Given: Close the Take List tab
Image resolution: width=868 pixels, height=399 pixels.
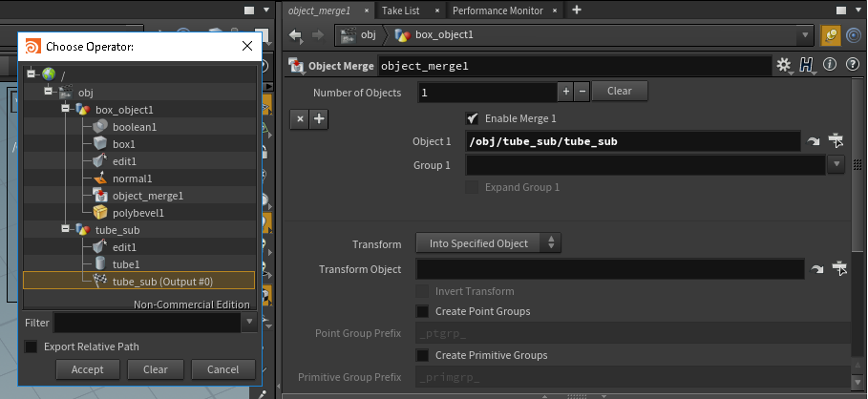Looking at the screenshot, I should (437, 10).
